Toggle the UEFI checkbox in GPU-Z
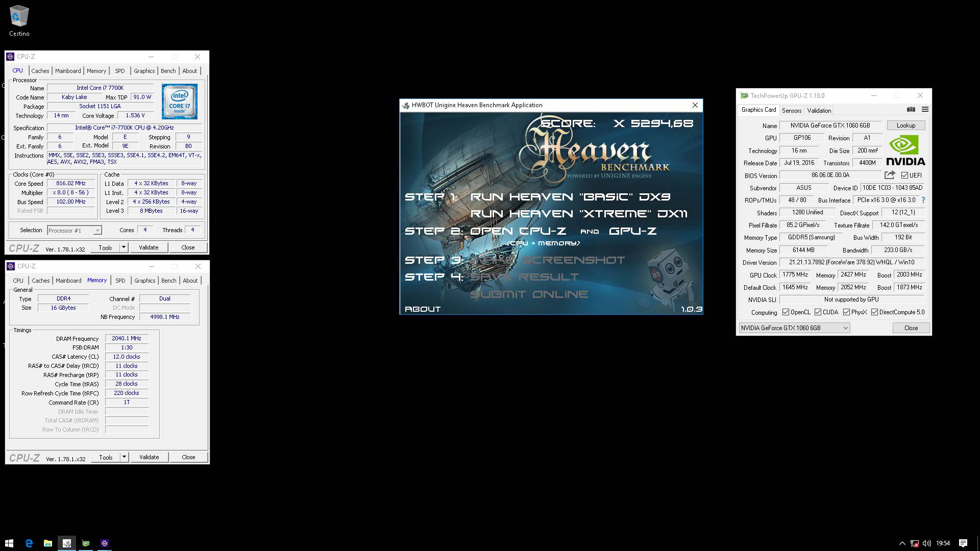980x551 pixels. pyautogui.click(x=904, y=176)
